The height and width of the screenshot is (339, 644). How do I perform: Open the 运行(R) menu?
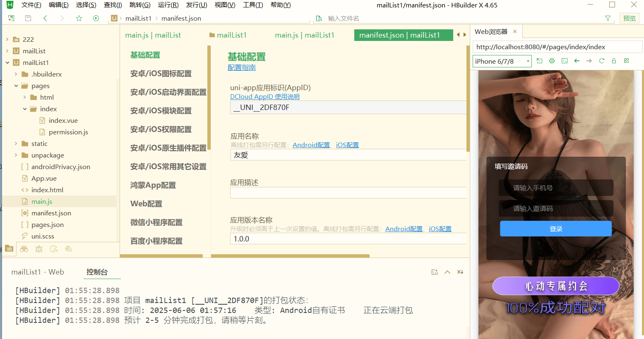click(168, 5)
